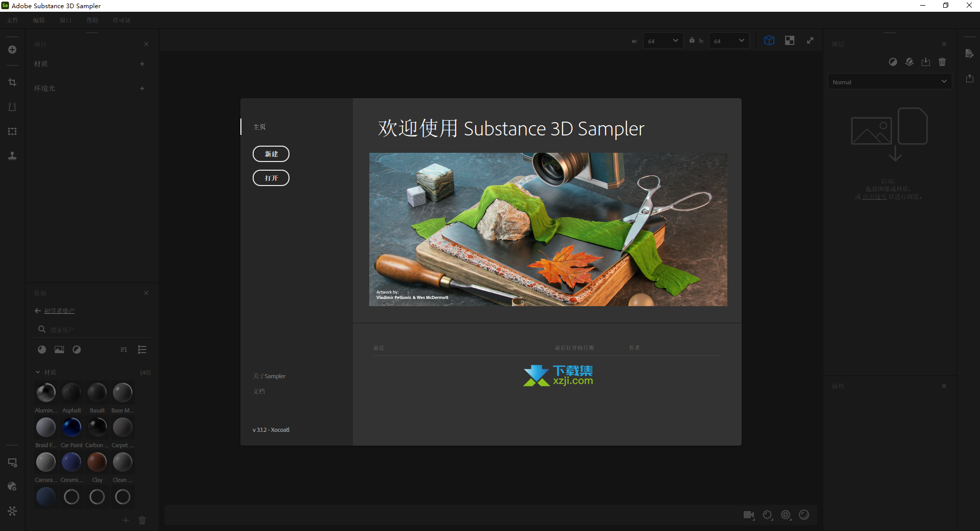
Task: Select the Base Material thumbnail
Action: pyautogui.click(x=123, y=393)
